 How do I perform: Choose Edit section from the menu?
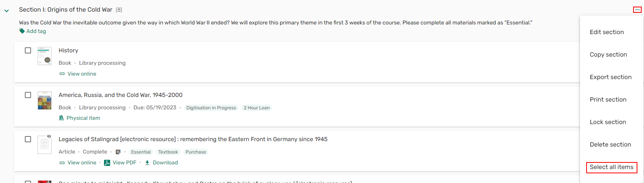pos(607,32)
